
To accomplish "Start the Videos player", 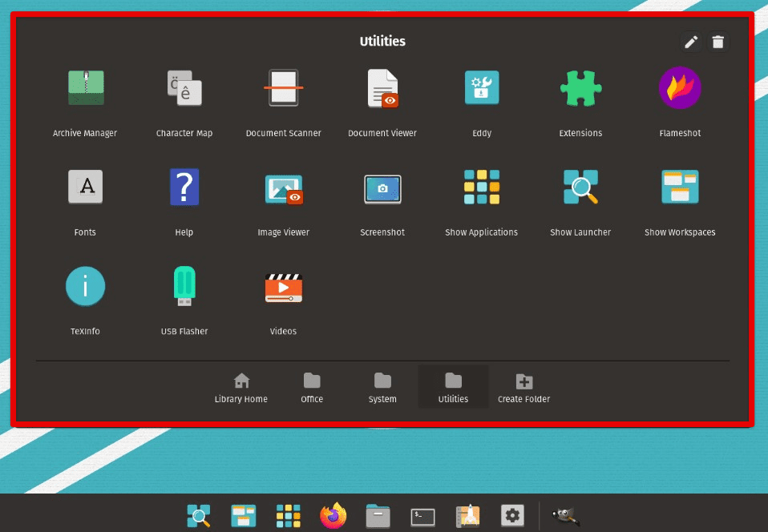I will (283, 286).
